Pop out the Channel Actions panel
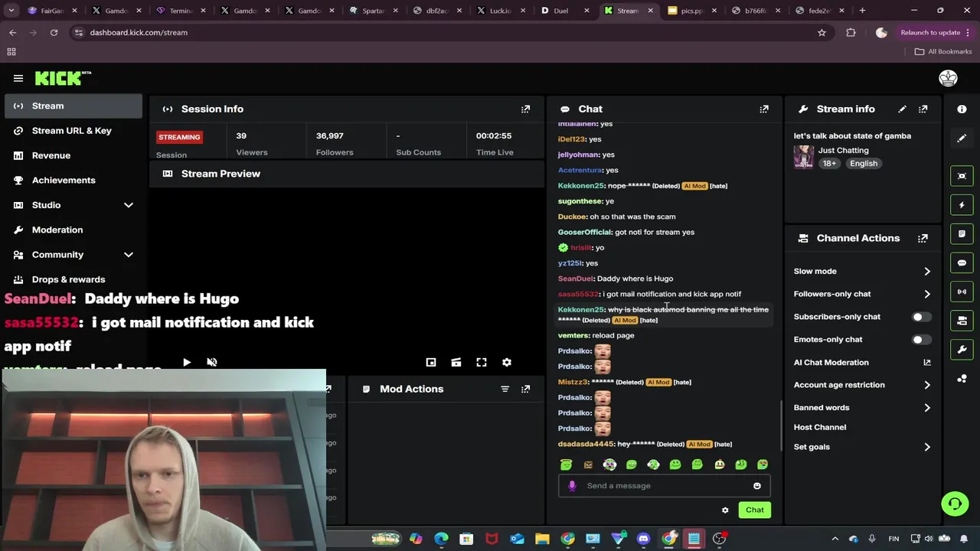This screenshot has width=980, height=551. [x=923, y=238]
